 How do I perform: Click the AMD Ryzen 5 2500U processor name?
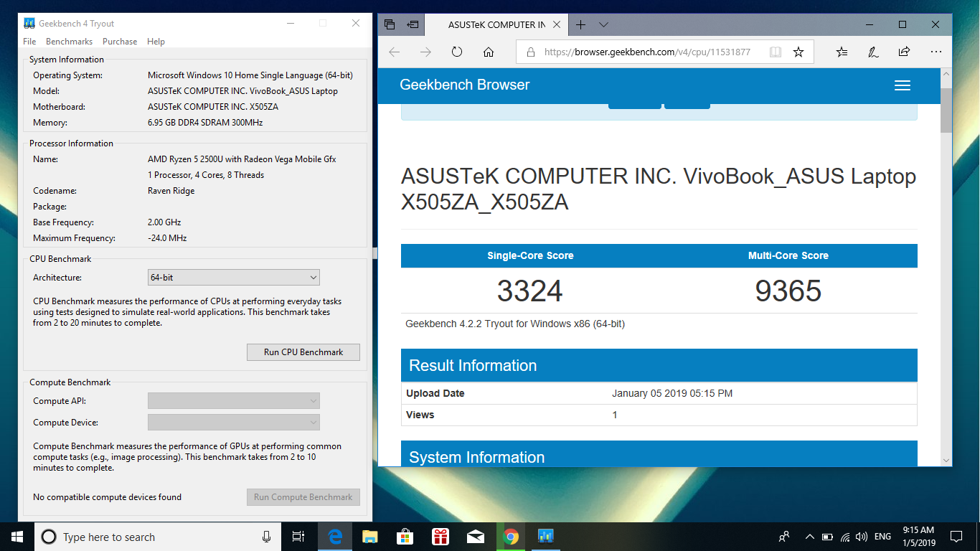click(242, 159)
